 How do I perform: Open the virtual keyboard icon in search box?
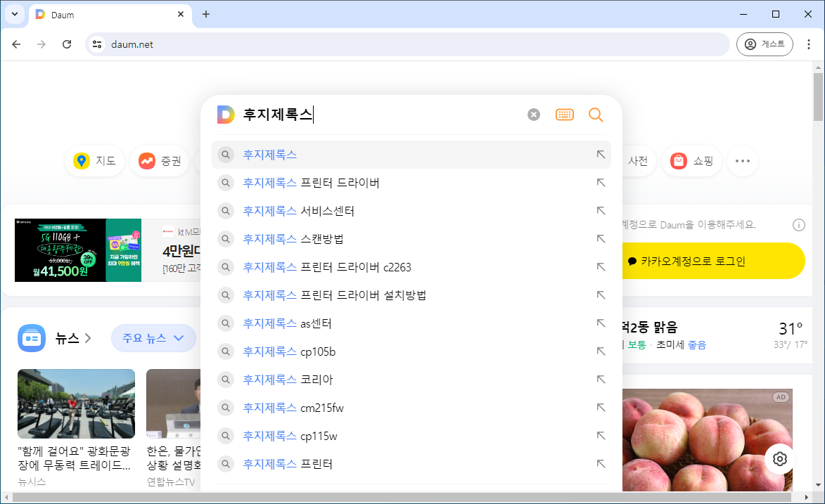[565, 115]
